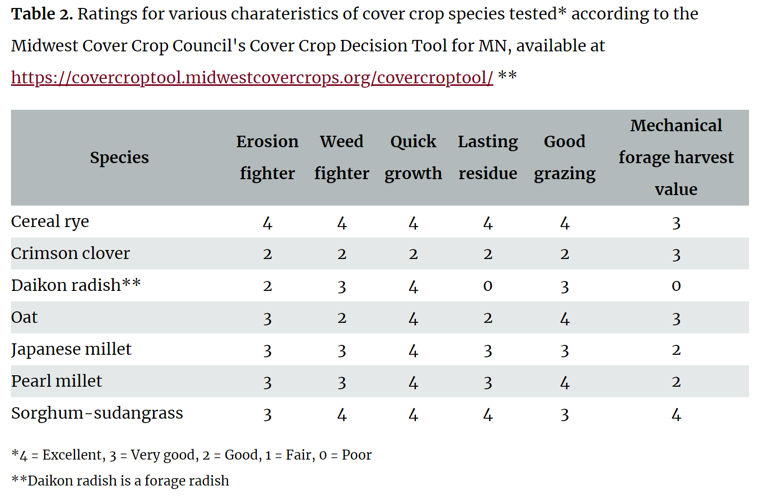This screenshot has width=764, height=500.
Task: Select the Japanese millet row label
Action: tap(71, 350)
